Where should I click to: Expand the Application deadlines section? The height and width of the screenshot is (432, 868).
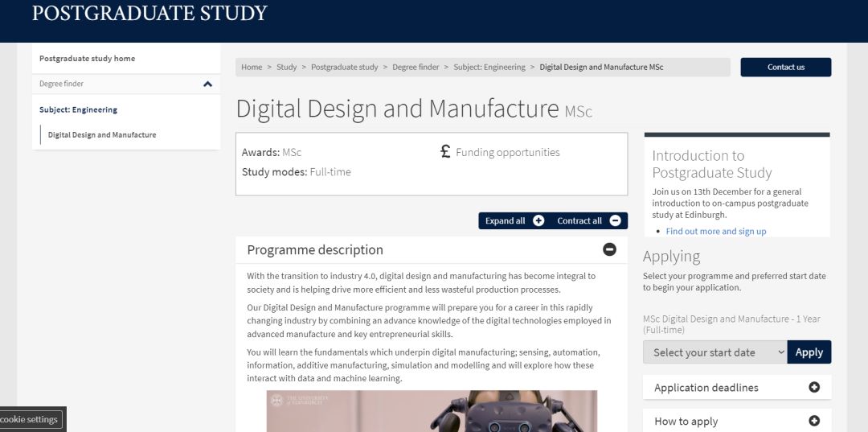pos(706,388)
